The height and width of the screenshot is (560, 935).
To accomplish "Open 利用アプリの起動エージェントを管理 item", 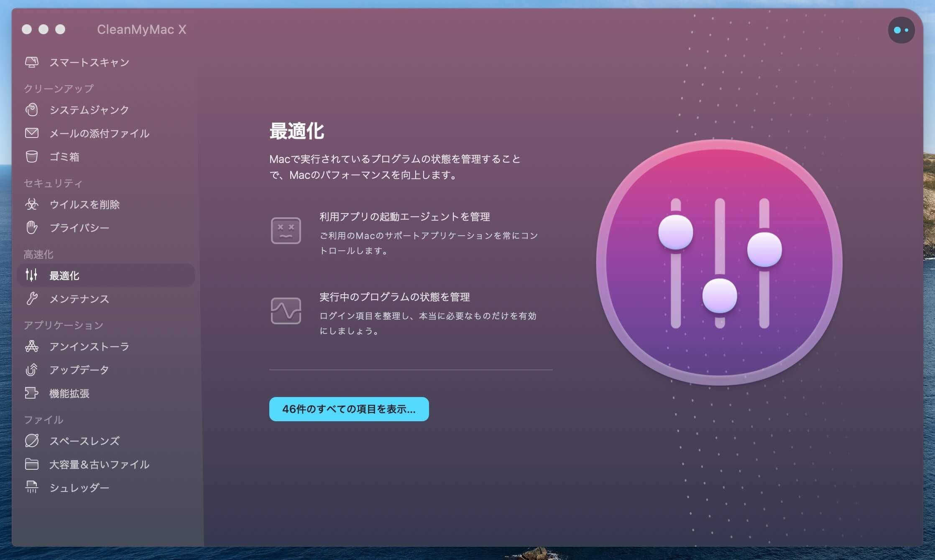I will coord(405,217).
